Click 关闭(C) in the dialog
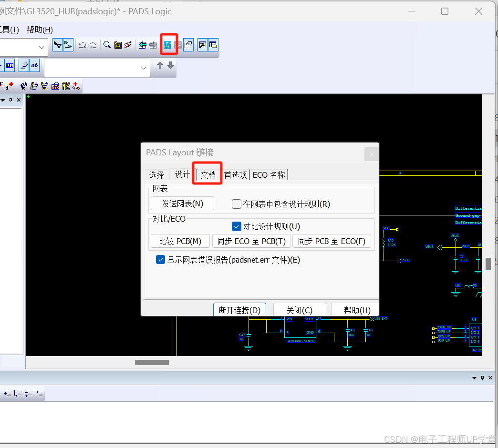The height and width of the screenshot is (448, 498). click(x=300, y=310)
